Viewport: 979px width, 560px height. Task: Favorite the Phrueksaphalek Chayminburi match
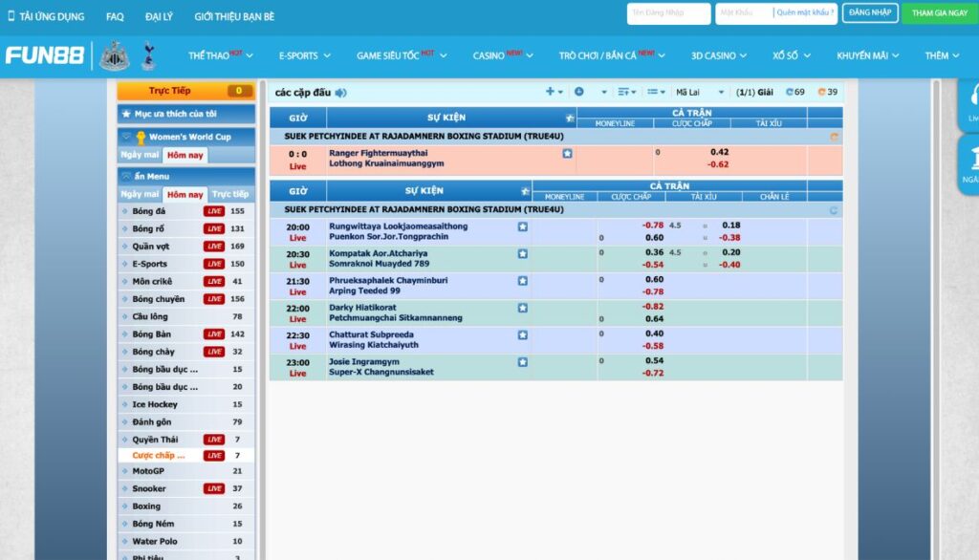(523, 281)
